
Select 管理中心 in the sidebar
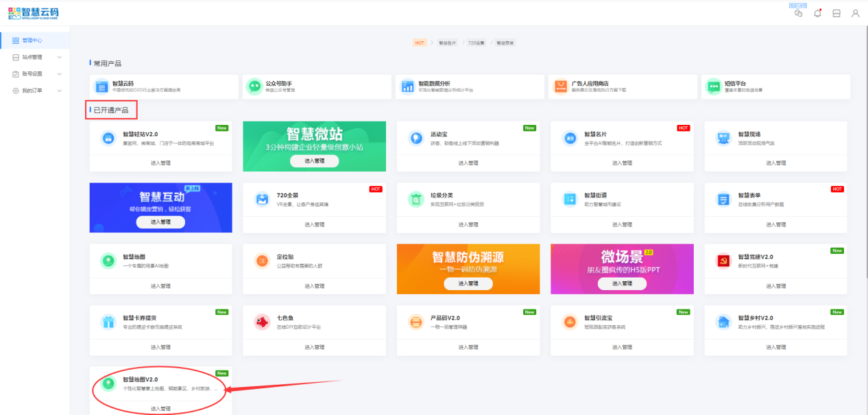click(x=33, y=40)
